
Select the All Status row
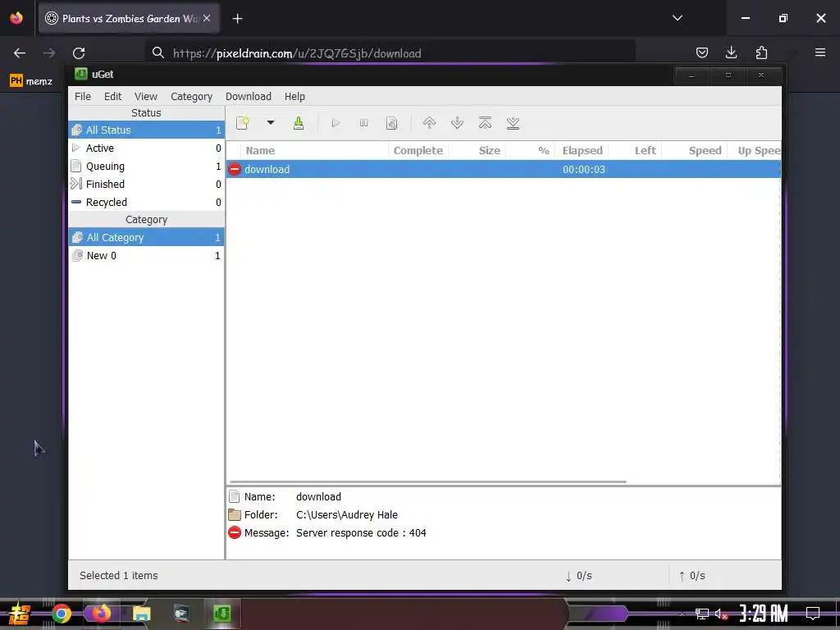point(146,130)
